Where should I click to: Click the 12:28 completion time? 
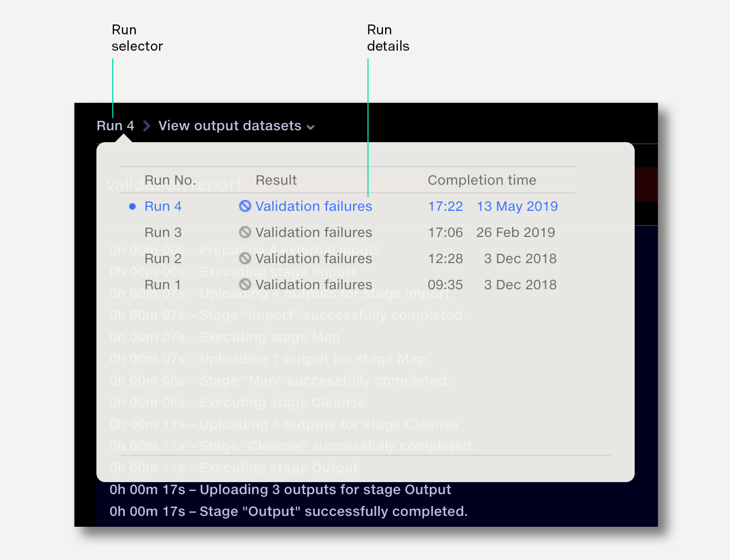click(446, 259)
